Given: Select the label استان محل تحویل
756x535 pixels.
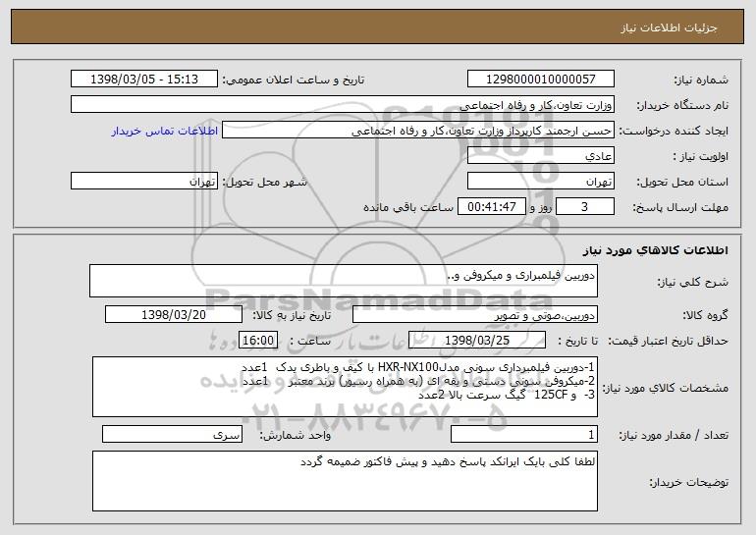Looking at the screenshot, I should point(682,182).
